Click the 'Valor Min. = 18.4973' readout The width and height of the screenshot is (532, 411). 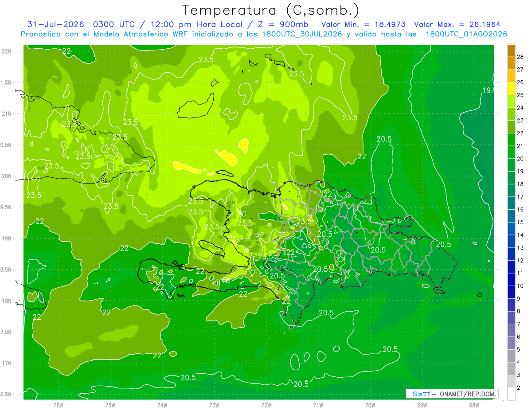tap(364, 24)
